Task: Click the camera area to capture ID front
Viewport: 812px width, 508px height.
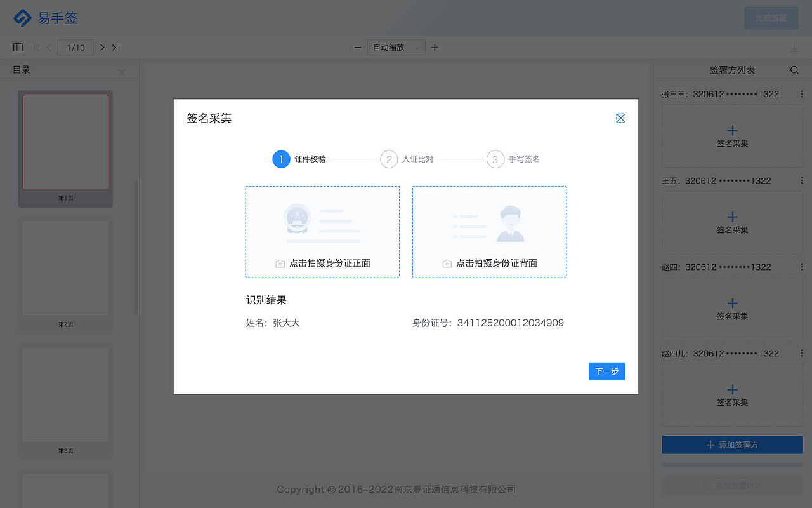Action: coord(322,232)
